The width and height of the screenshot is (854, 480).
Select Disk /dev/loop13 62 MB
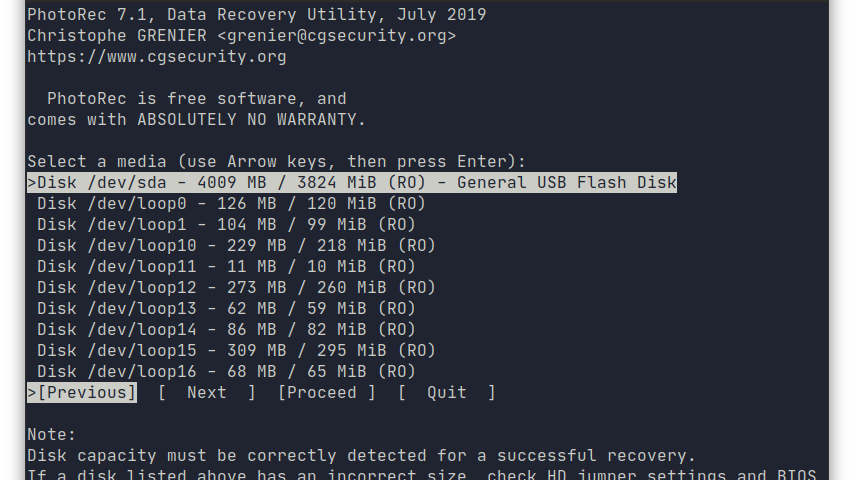tap(226, 309)
